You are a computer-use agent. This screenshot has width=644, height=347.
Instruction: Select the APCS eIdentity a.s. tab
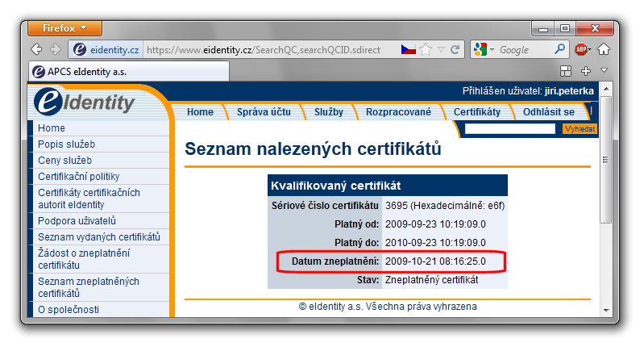click(129, 72)
